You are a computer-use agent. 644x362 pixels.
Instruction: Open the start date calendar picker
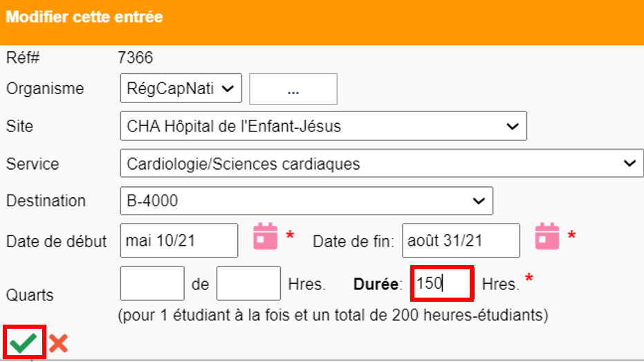(266, 236)
